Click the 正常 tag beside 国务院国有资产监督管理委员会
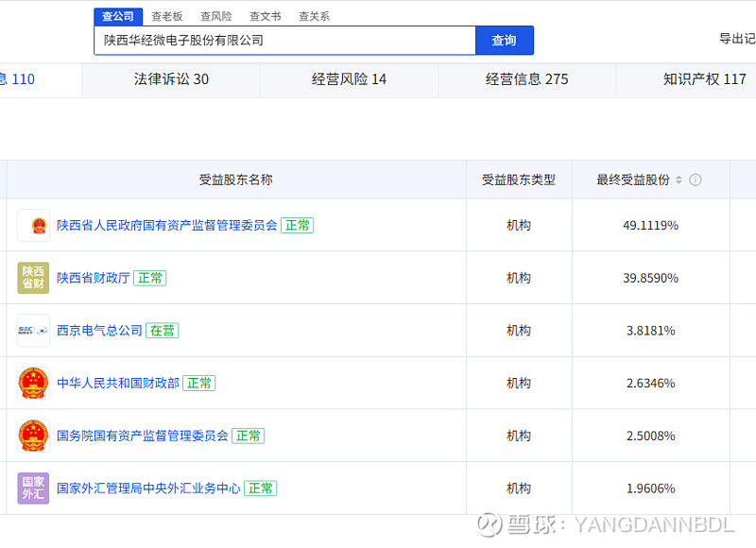756x548 pixels. 249,436
